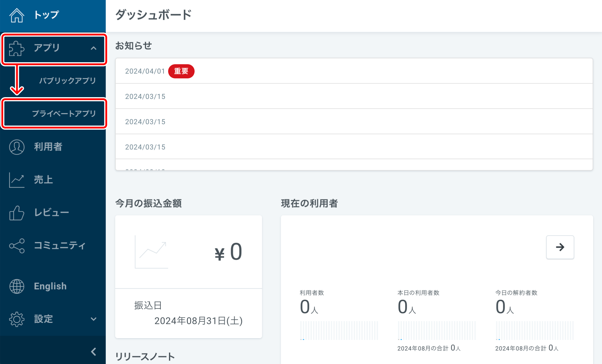
Task: Collapse the アプリ menu with its chevron
Action: [x=93, y=48]
